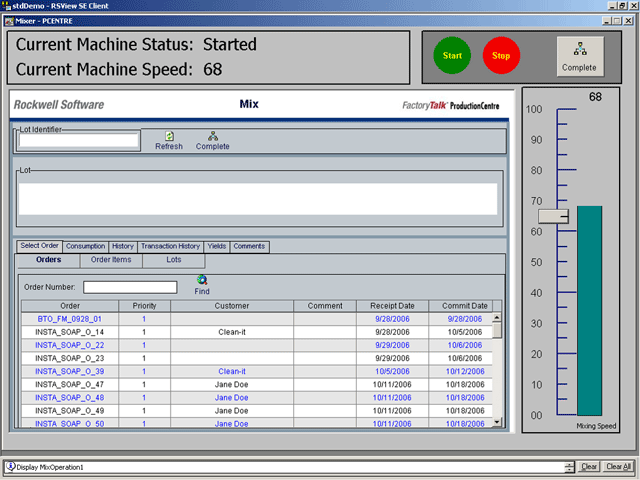
Task: Click the Order column header
Action: (70, 306)
